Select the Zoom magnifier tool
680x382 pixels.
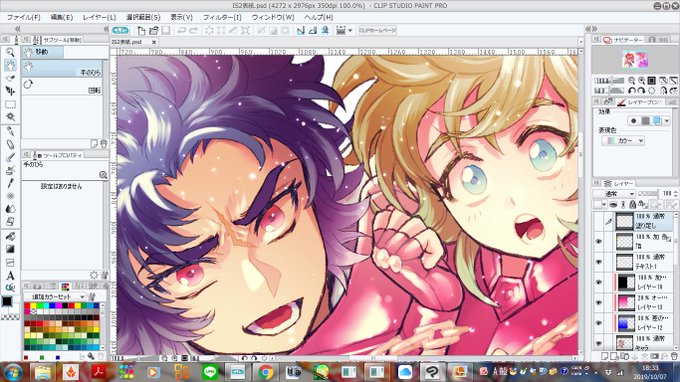tap(10, 52)
